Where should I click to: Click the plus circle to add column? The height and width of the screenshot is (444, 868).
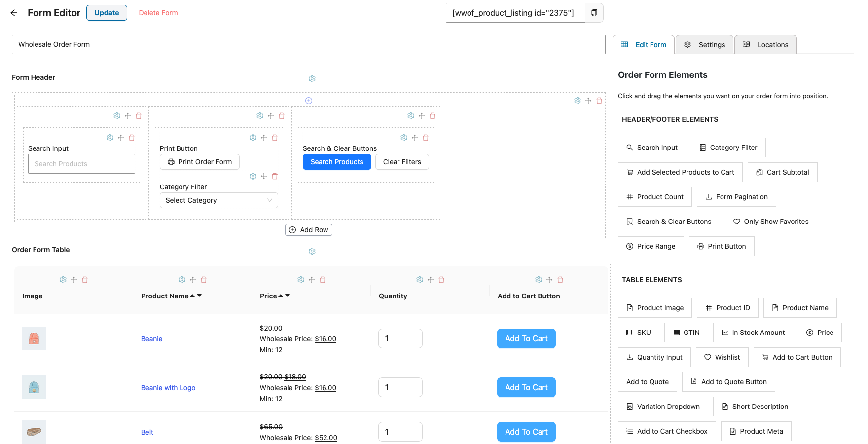(x=309, y=101)
